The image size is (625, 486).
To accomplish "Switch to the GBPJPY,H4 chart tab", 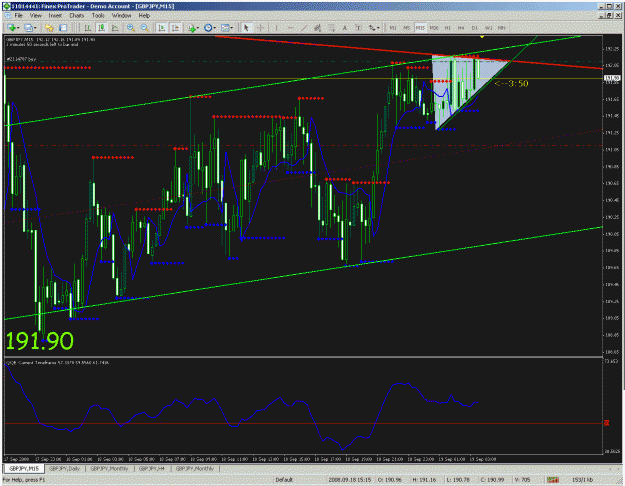I will click(152, 469).
